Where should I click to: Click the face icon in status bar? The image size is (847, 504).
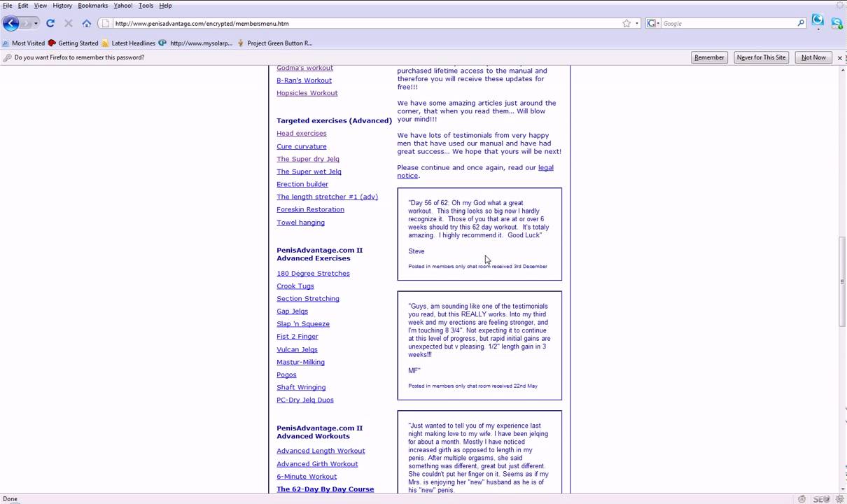click(x=801, y=499)
